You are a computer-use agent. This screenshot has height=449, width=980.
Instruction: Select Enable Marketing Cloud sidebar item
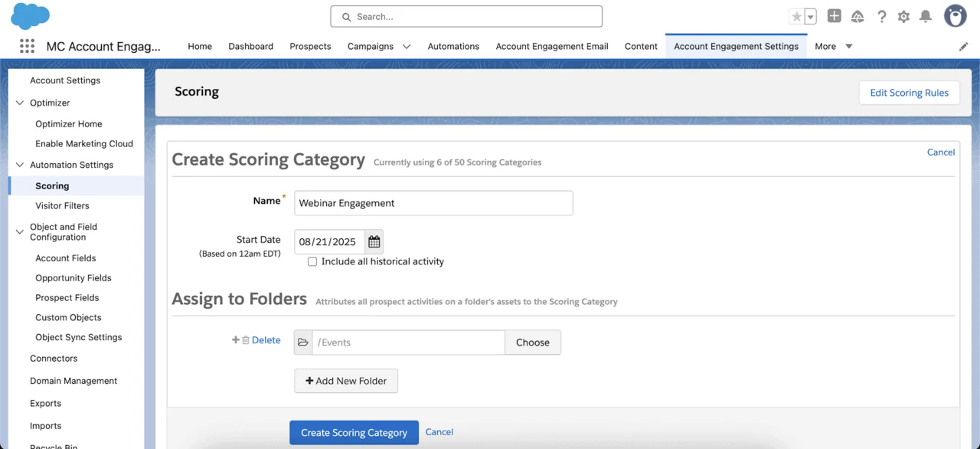click(84, 144)
